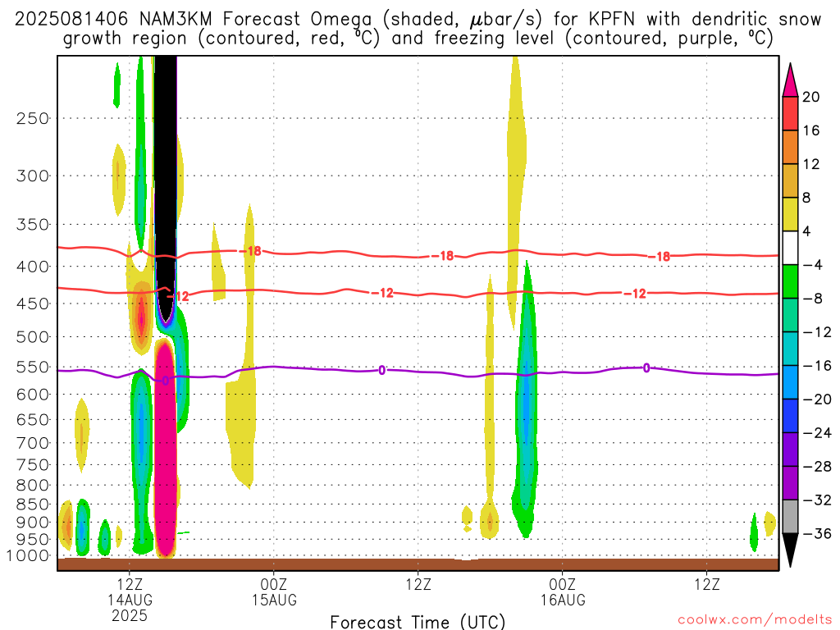Click the white colorbar swatch between -4 and 4
Viewport: 840px width, 630px height.
tap(790, 248)
